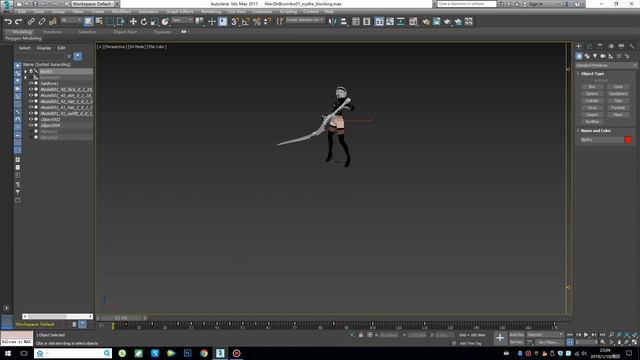Activate the Select Object tool
Viewport: 640px width, 360px height.
coord(89,22)
